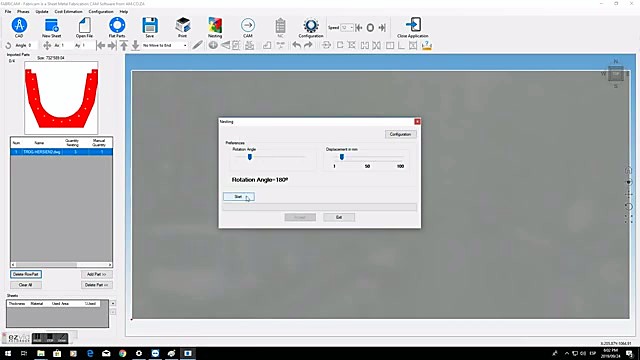Viewport: 640px width, 360px height.
Task: Click the Thickness column header in Sheets
Action: (17, 304)
